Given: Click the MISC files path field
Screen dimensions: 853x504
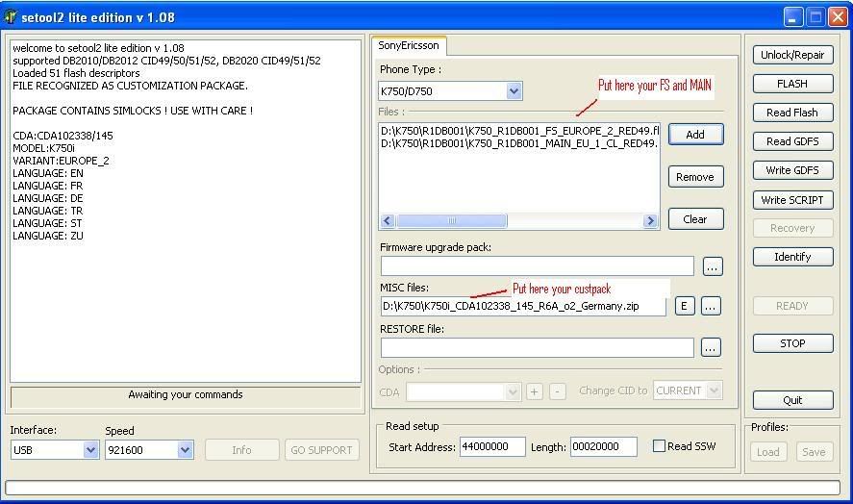Looking at the screenshot, I should (x=523, y=307).
